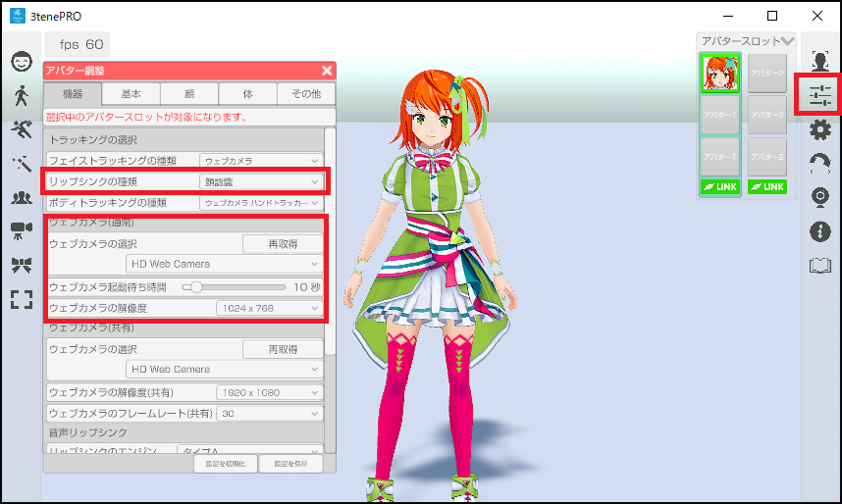The width and height of the screenshot is (842, 504).
Task: Click the face tracking portrait icon
Action: 820,61
